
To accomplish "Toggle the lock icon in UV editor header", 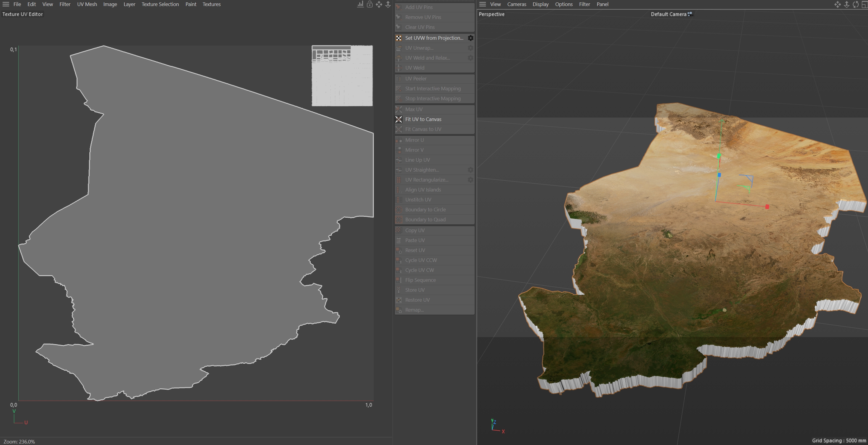I will (370, 5).
